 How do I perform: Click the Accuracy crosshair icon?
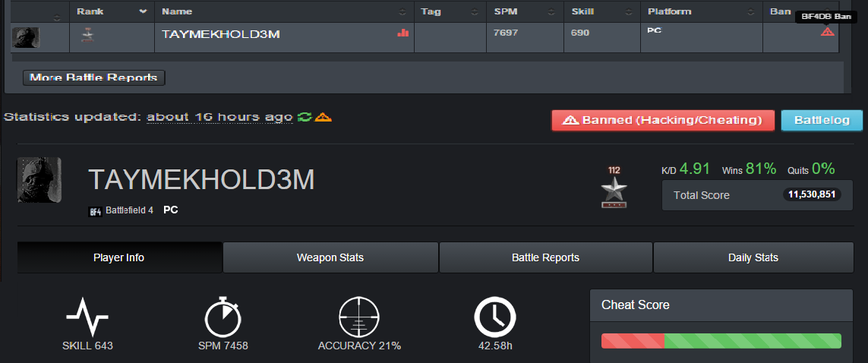(359, 317)
